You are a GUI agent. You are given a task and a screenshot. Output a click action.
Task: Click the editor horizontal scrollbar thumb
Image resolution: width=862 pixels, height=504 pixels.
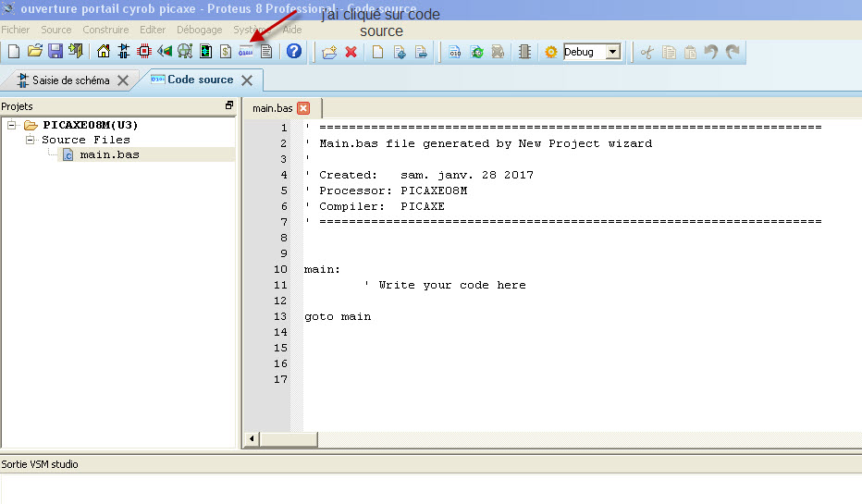(289, 438)
